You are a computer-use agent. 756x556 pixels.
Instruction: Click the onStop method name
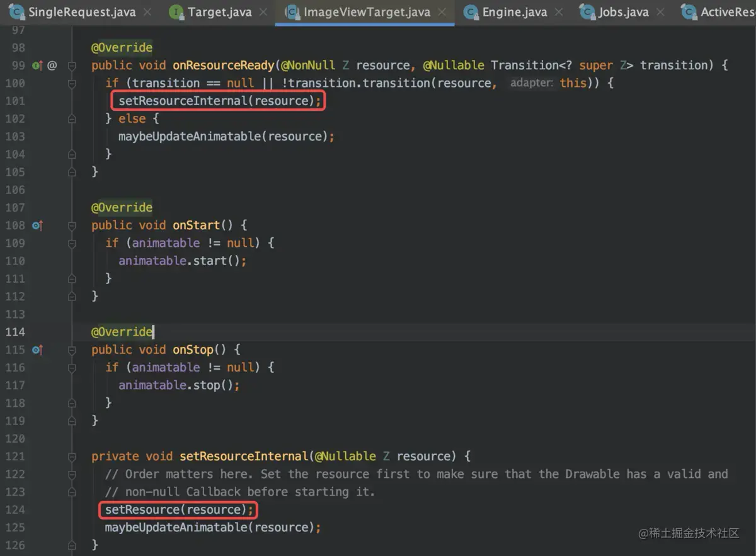click(193, 349)
